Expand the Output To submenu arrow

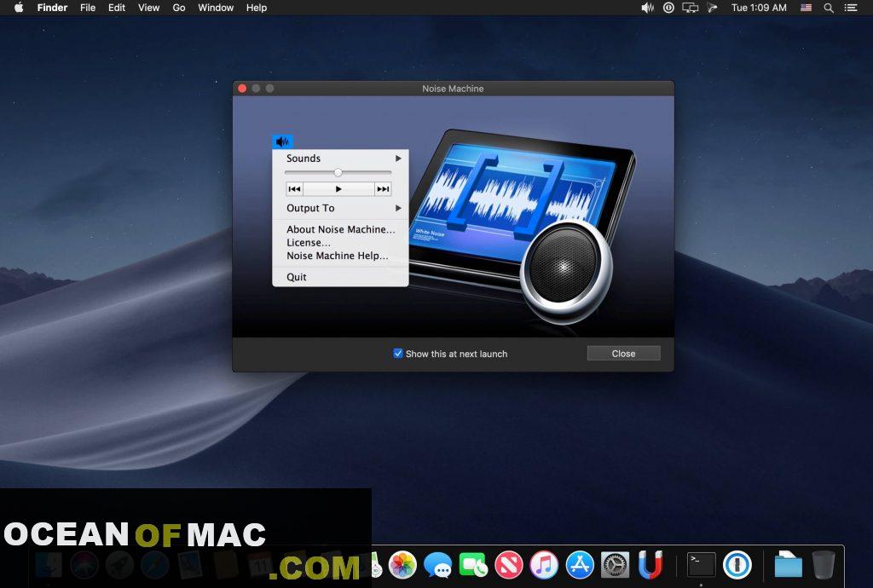click(398, 208)
